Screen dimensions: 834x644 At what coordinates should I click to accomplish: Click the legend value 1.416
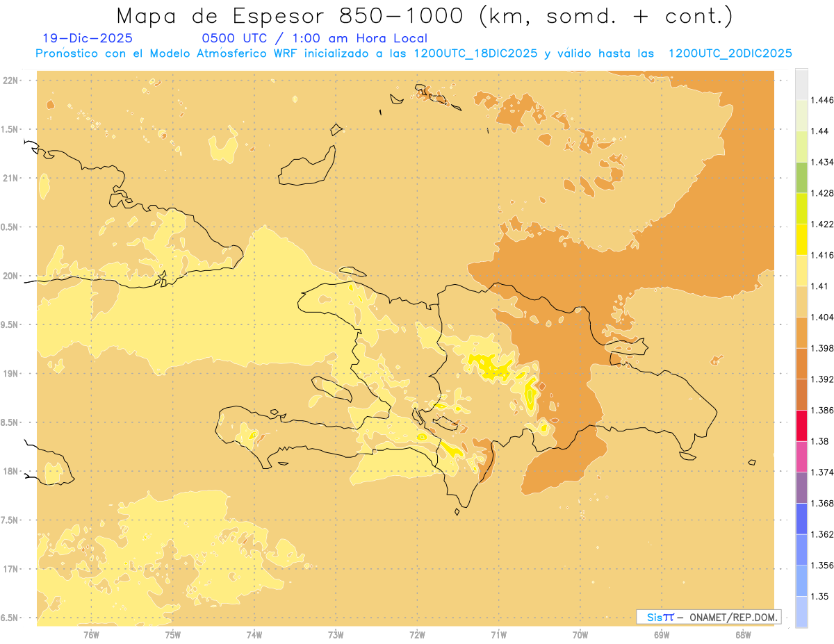point(822,255)
